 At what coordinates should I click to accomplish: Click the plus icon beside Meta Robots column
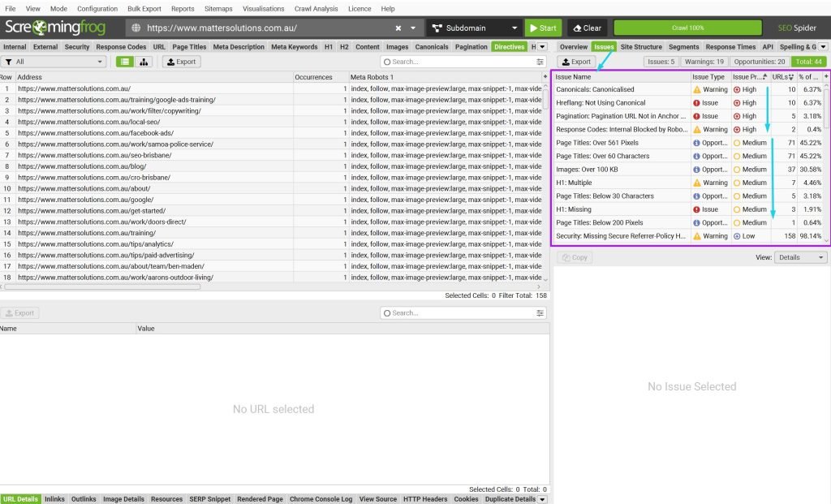545,77
